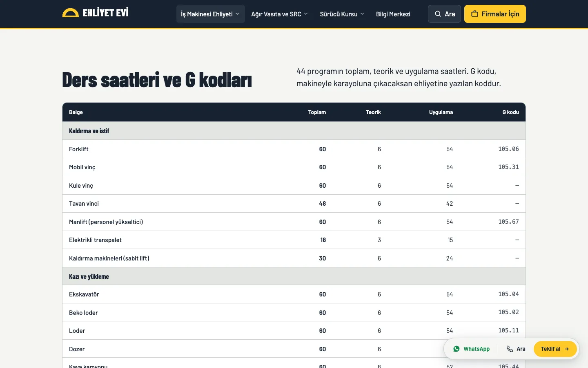Expand the İş Makinesi Ehliyeti dropdown chevron
This screenshot has width=588, height=368.
click(x=237, y=14)
